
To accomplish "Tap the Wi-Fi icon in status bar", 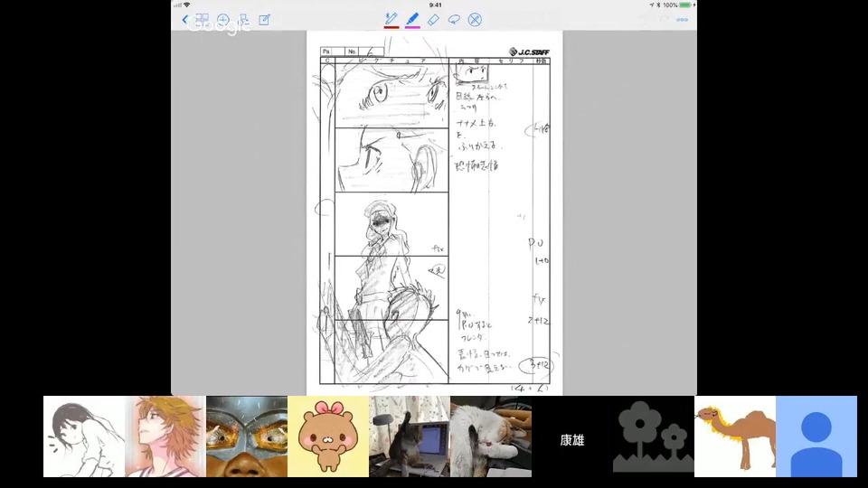I will pyautogui.click(x=186, y=5).
